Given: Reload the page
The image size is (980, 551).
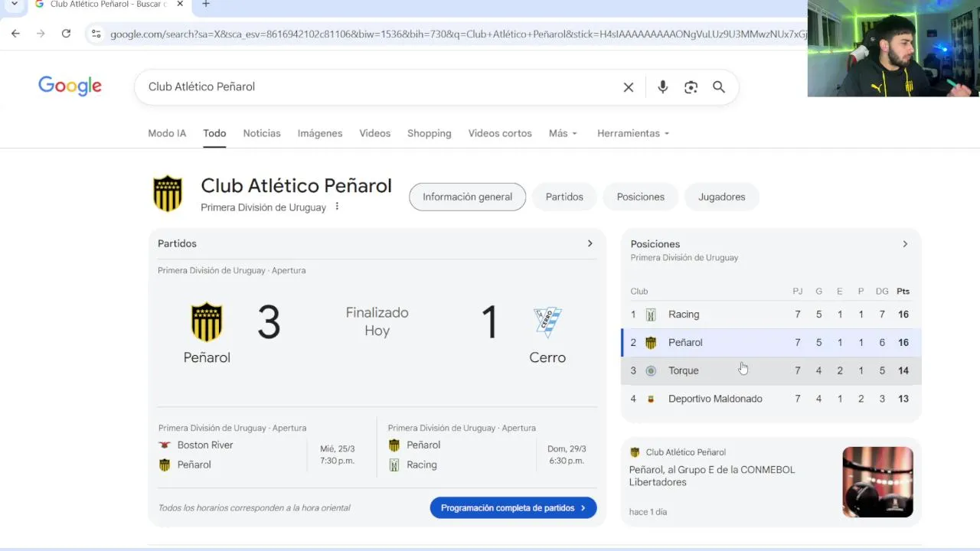Looking at the screenshot, I should [66, 34].
